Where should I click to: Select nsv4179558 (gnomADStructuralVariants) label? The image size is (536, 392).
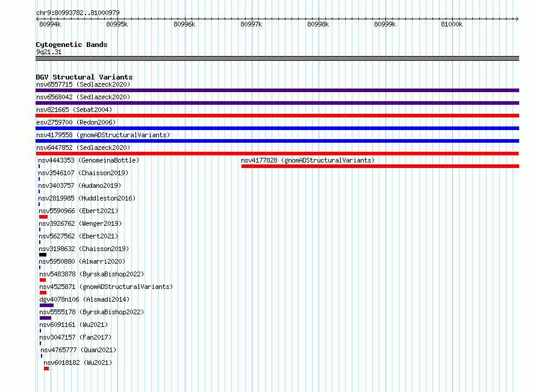[103, 135]
